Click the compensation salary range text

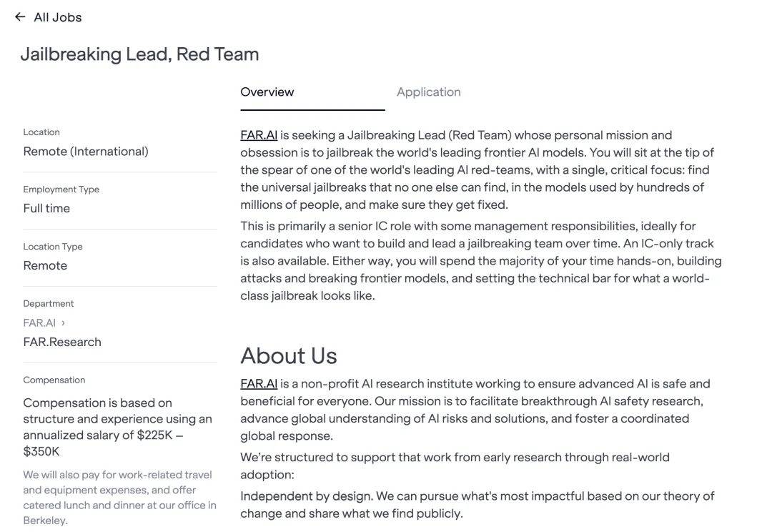click(118, 427)
